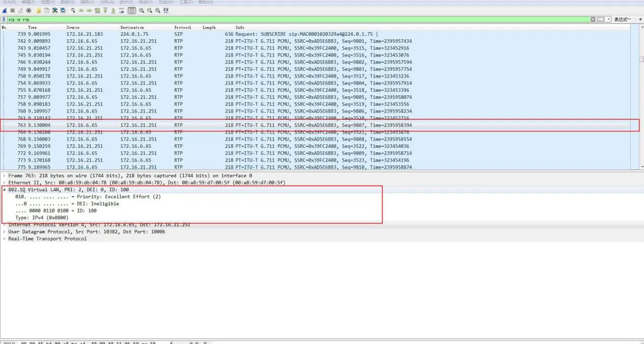Image resolution: width=644 pixels, height=344 pixels.
Task: Click the 表达式… expression button
Action: [x=623, y=19]
